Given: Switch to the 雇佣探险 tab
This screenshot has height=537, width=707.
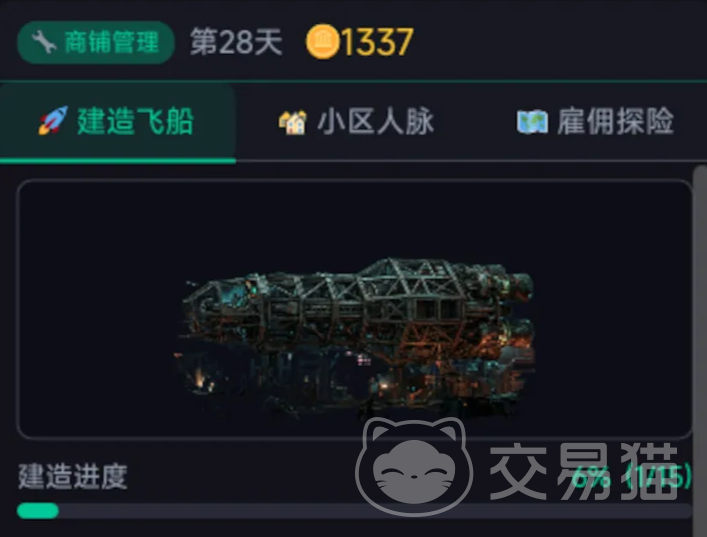Looking at the screenshot, I should [x=595, y=122].
